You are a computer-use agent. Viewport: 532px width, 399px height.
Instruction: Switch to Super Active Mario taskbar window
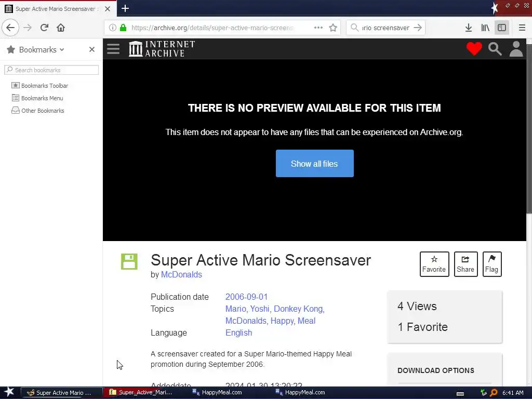click(62, 393)
